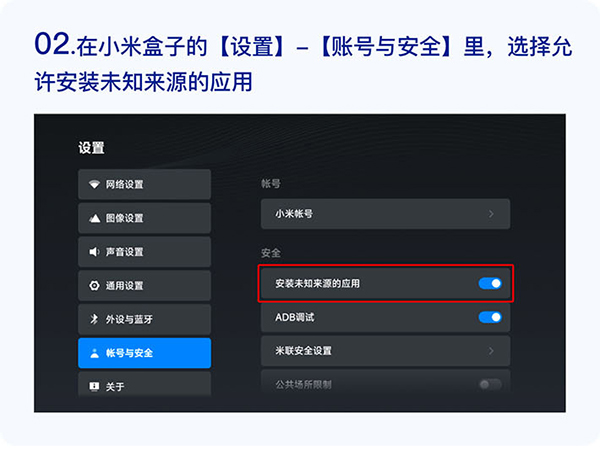Click the picture icon beside 图像设置
The width and height of the screenshot is (600, 451).
95,218
